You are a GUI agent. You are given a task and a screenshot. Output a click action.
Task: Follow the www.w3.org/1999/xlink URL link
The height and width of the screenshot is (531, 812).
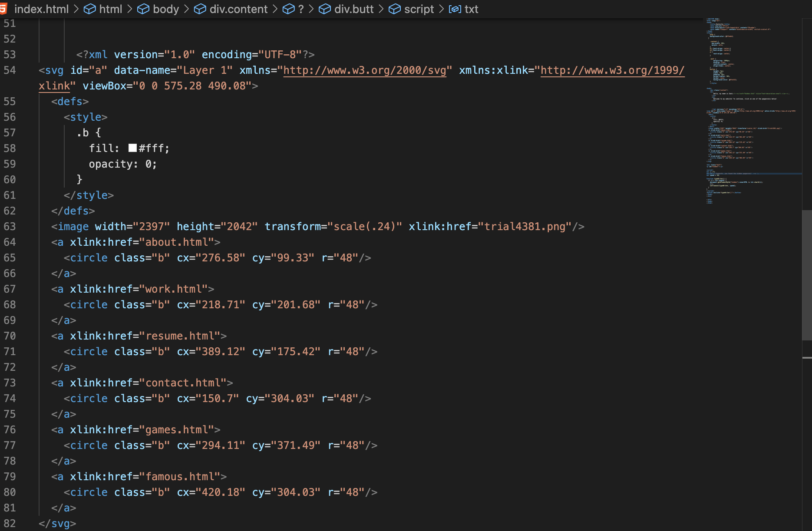pyautogui.click(x=612, y=70)
